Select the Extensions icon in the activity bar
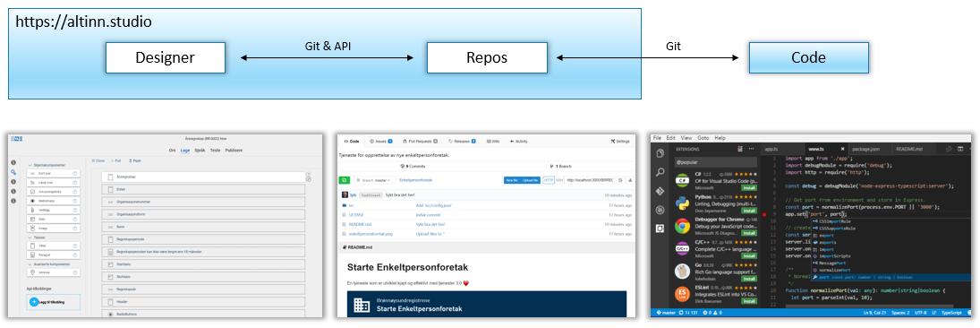Image resolution: width=980 pixels, height=328 pixels. point(660,229)
